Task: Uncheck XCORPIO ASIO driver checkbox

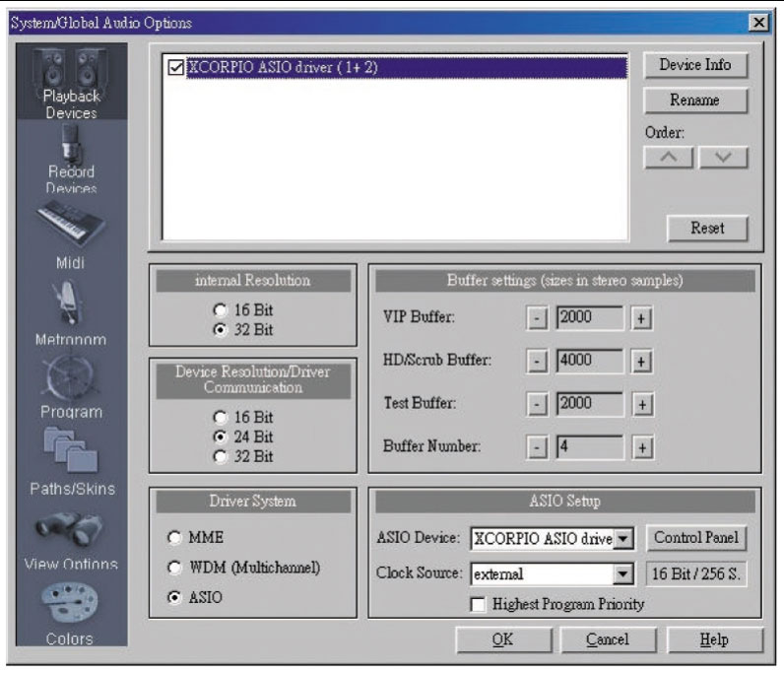Action: tap(176, 67)
